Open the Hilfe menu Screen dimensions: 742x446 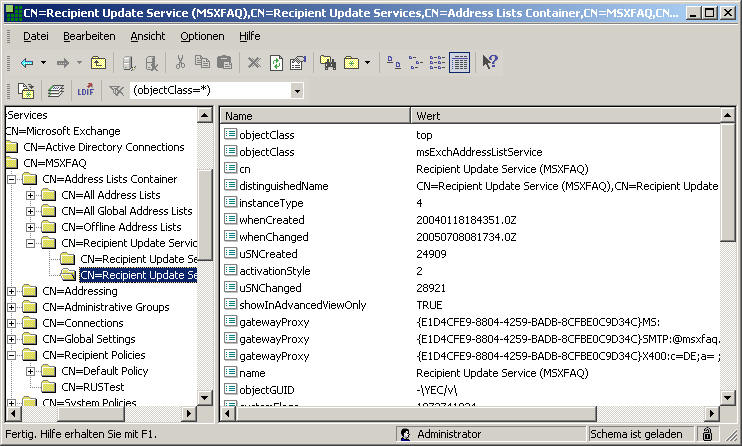249,36
